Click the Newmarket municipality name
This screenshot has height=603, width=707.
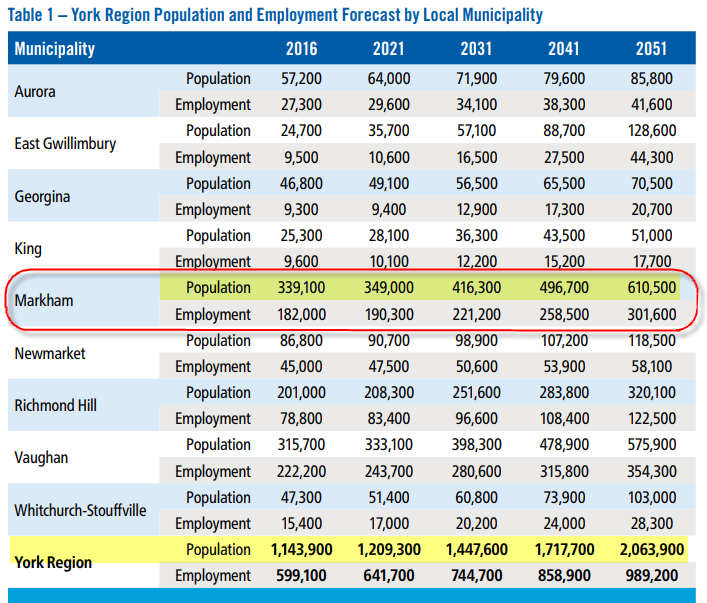point(50,353)
